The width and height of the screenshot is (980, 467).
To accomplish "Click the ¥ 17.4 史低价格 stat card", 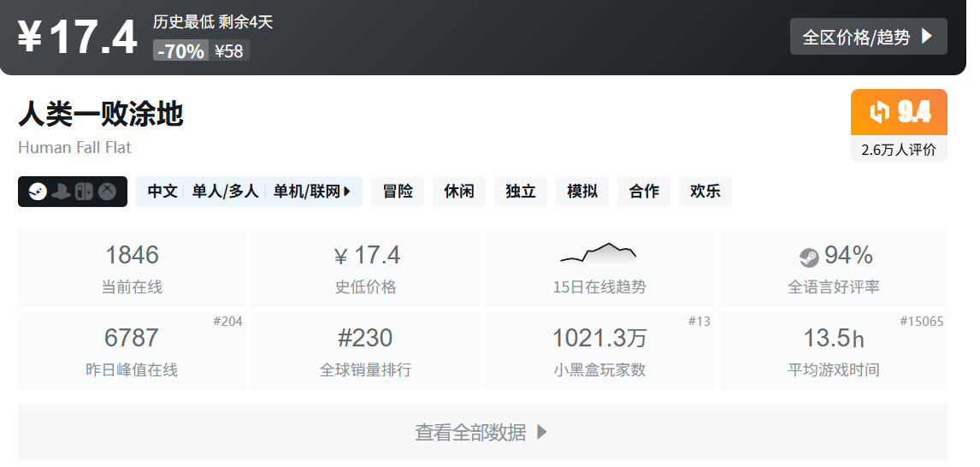I will (366, 268).
